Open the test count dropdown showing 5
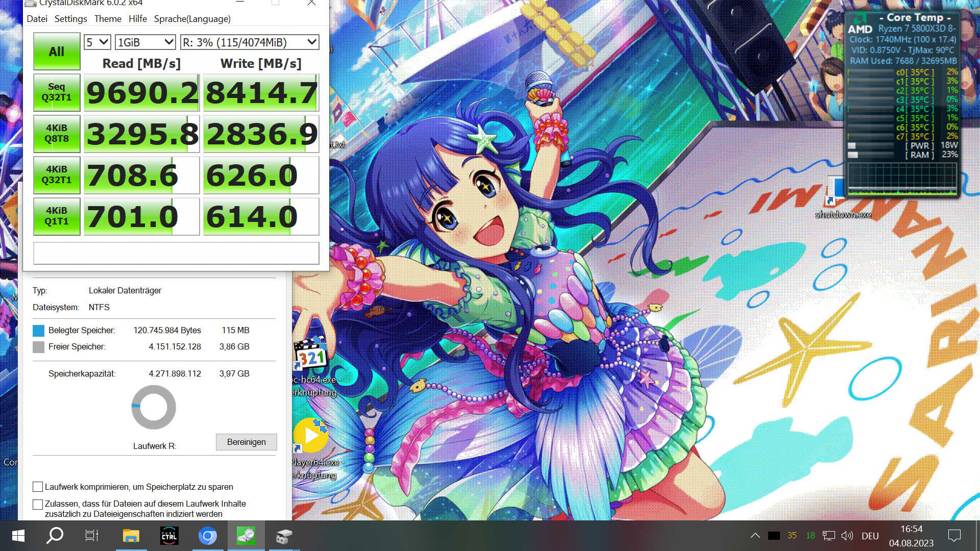 (x=97, y=42)
